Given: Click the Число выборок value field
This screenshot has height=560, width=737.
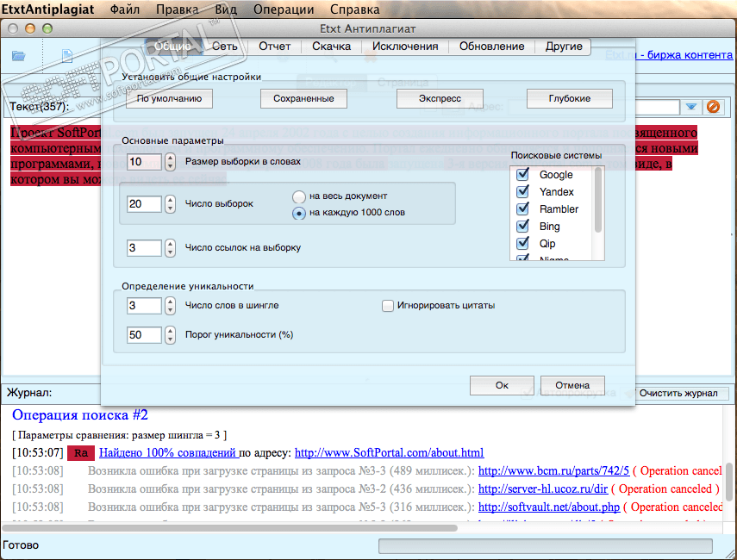Looking at the screenshot, I should pos(145,204).
